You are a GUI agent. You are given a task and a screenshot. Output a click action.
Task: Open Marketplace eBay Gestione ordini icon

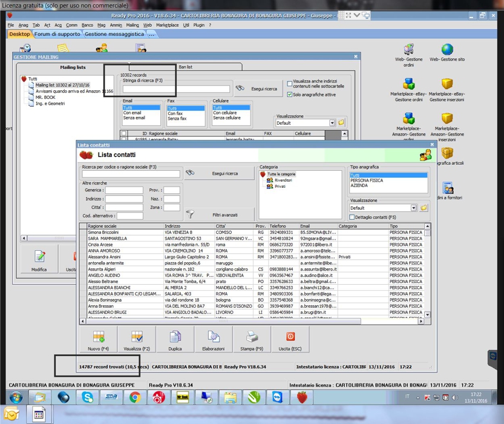pyautogui.click(x=408, y=84)
